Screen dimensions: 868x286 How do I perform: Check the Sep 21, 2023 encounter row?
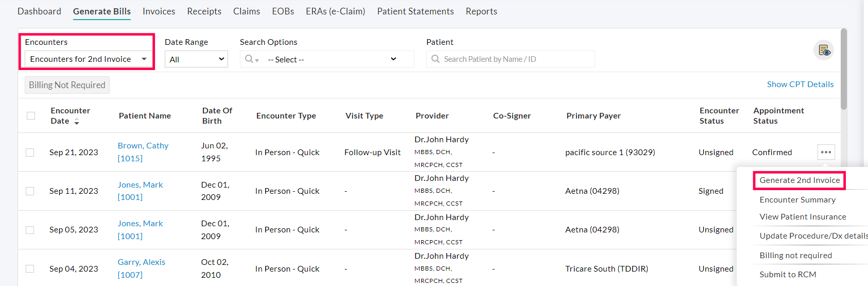[30, 153]
